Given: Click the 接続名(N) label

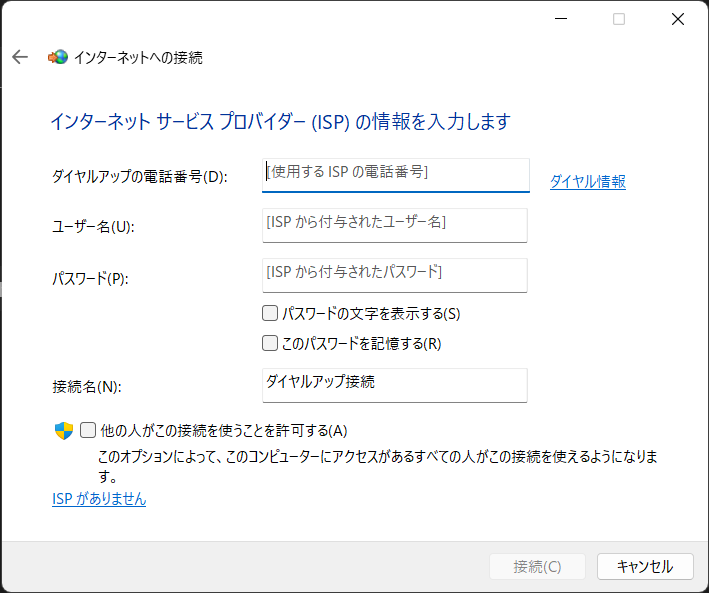Looking at the screenshot, I should pyautogui.click(x=87, y=387).
